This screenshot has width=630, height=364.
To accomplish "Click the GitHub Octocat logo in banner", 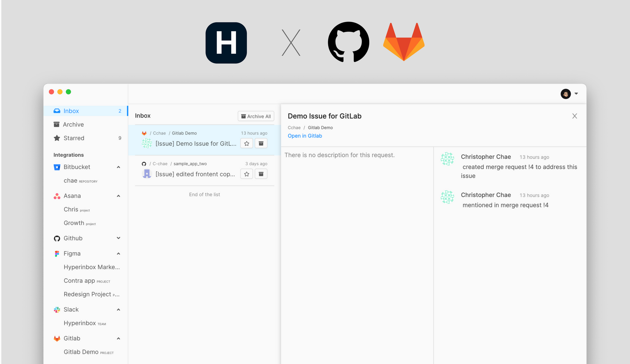I will point(348,42).
